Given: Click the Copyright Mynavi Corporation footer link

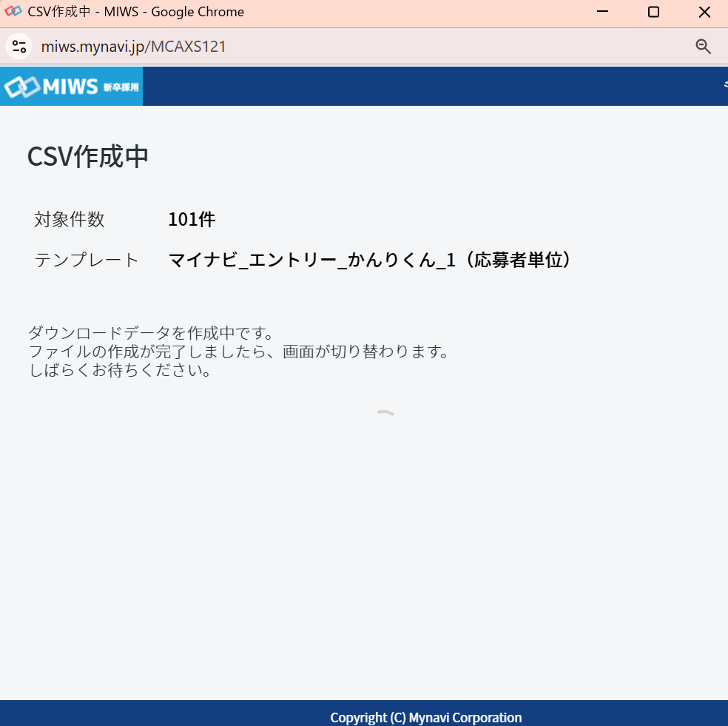Looking at the screenshot, I should (x=427, y=717).
